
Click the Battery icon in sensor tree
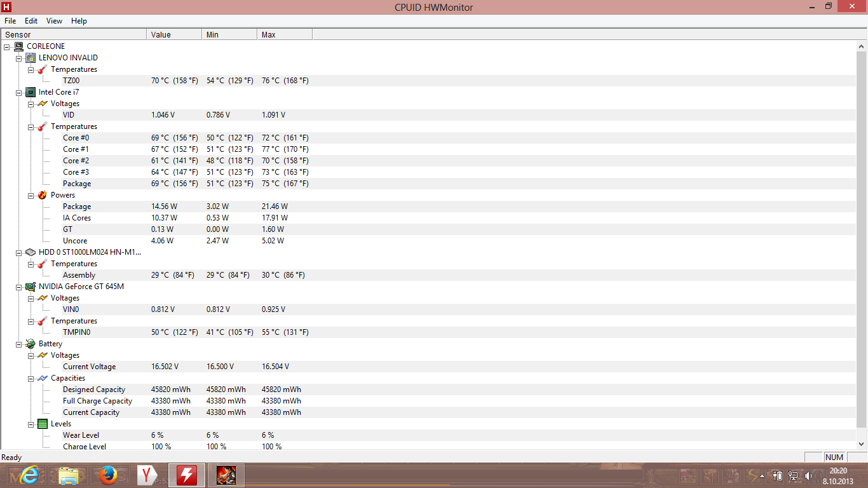coord(31,344)
